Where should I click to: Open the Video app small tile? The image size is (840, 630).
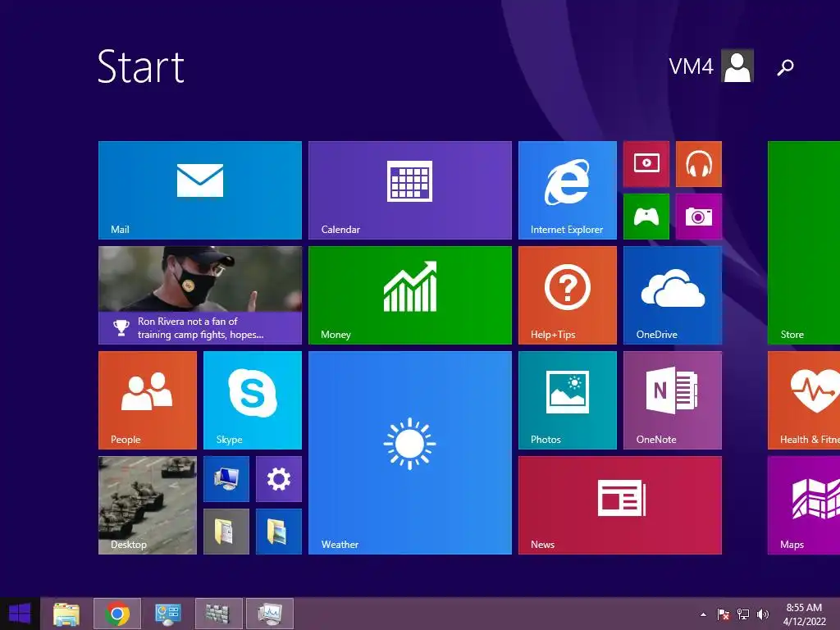click(646, 164)
